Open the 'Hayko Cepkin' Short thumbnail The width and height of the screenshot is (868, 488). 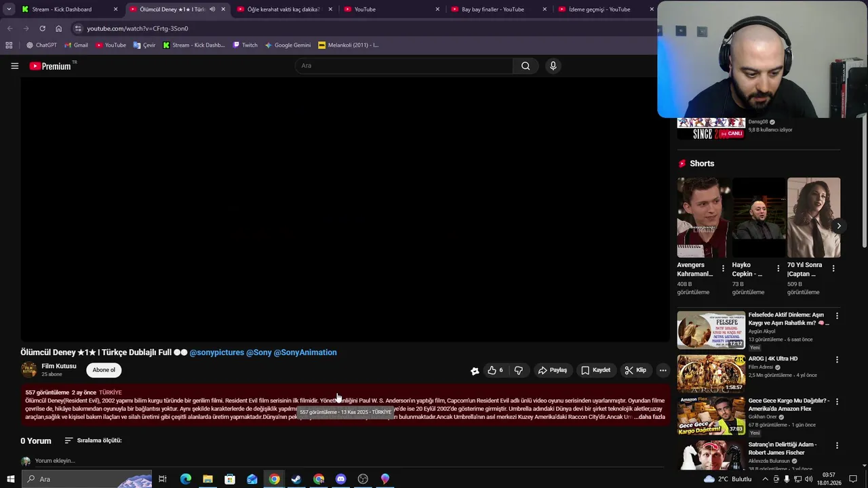point(759,218)
